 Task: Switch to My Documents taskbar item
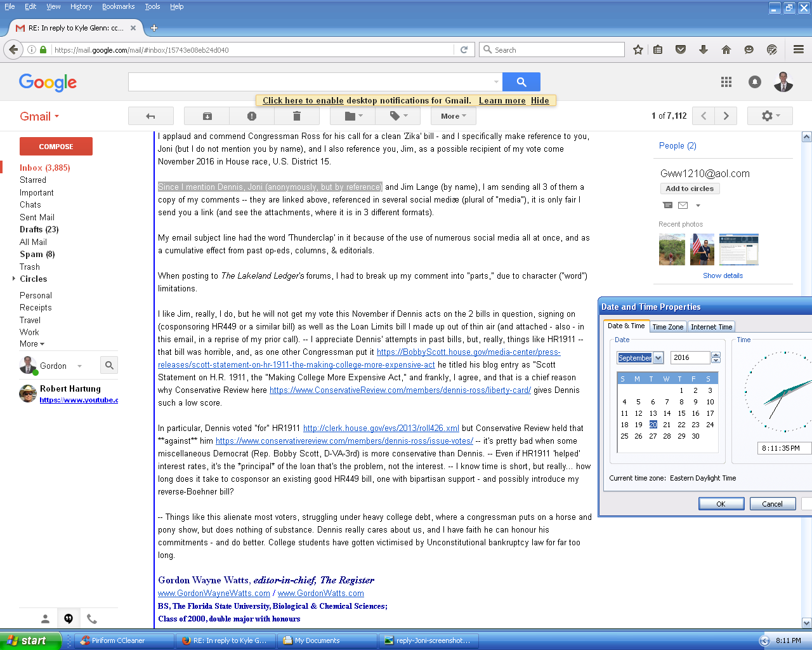(327, 640)
